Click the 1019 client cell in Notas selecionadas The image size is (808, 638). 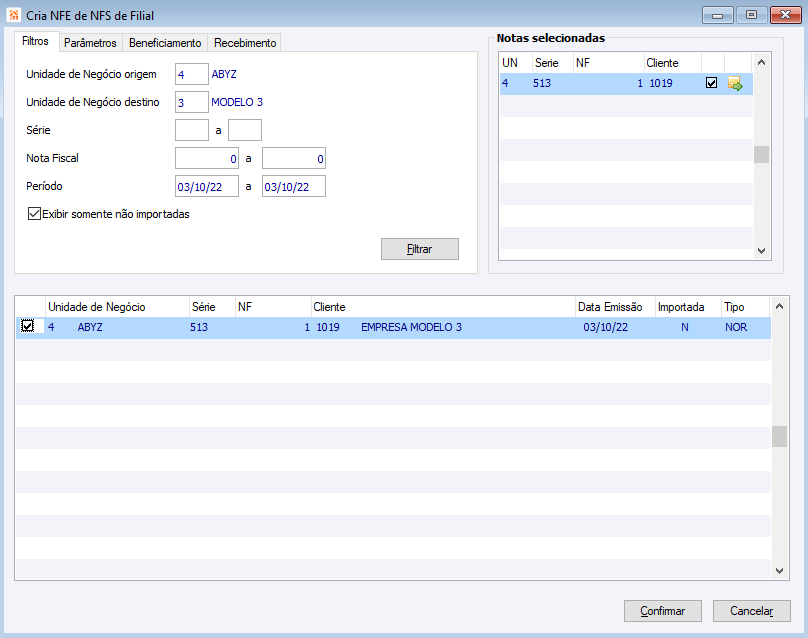(661, 83)
